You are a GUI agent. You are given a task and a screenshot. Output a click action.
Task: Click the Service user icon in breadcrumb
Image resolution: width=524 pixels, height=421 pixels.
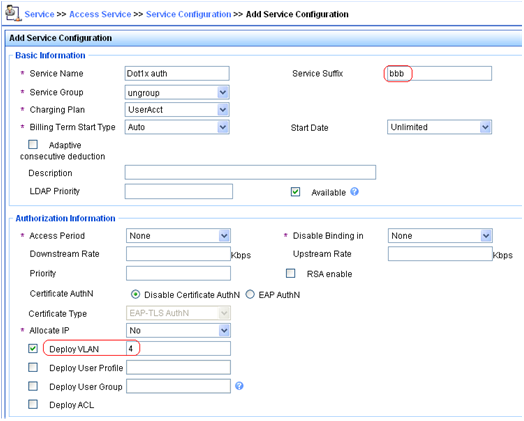13,13
